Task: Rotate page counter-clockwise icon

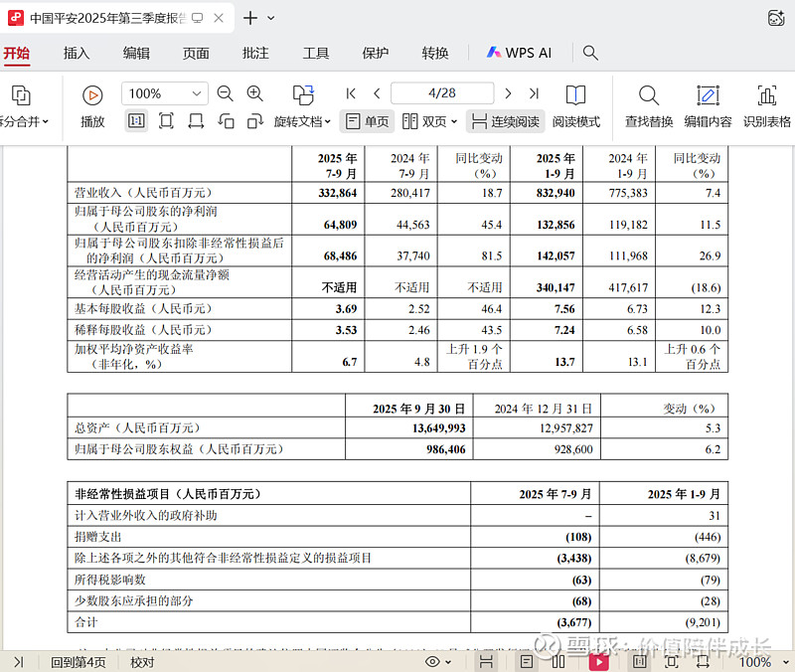Action: tap(226, 121)
